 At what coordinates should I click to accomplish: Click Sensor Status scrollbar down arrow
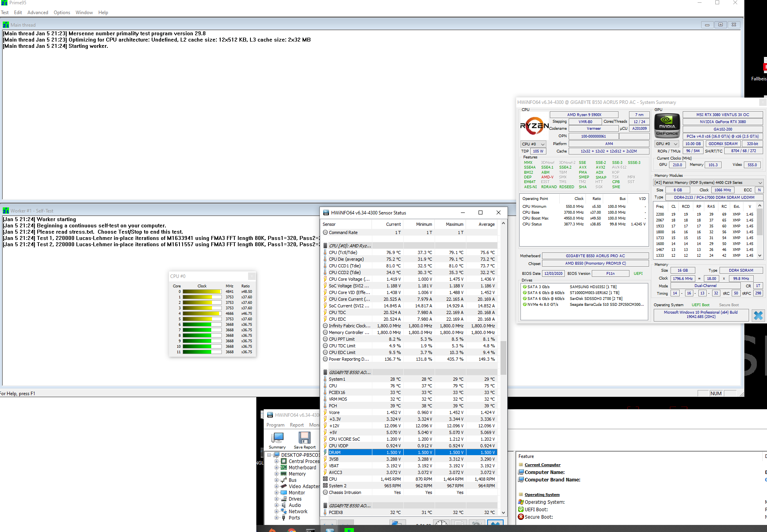tap(503, 512)
